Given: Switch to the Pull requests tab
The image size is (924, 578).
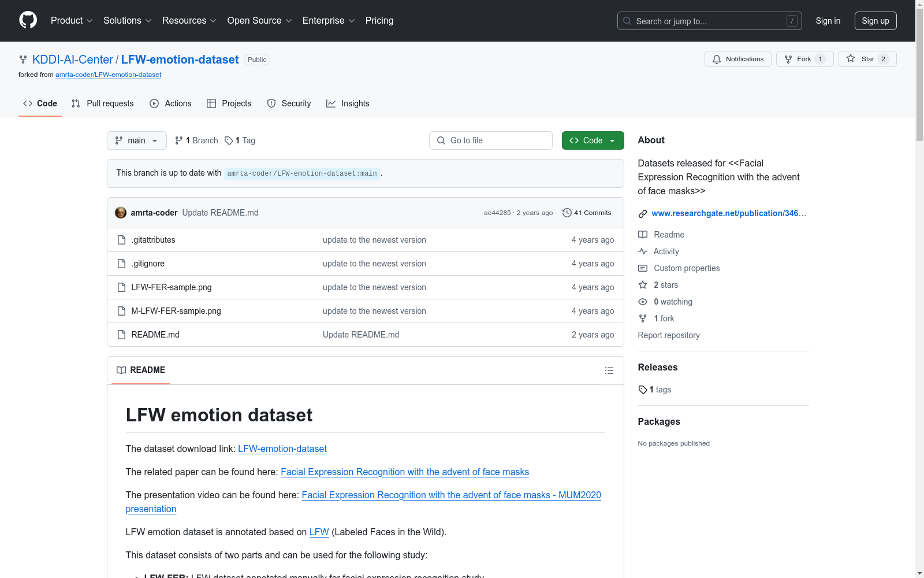Looking at the screenshot, I should click(103, 103).
